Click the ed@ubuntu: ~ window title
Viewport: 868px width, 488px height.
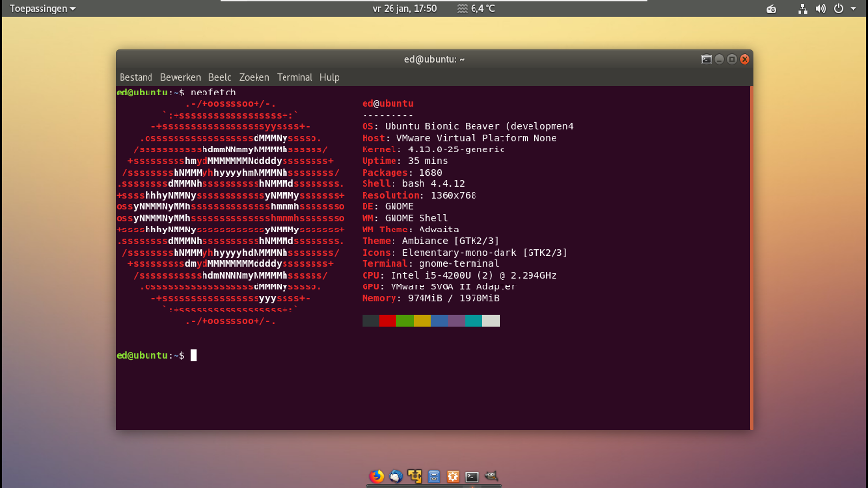[x=434, y=59]
